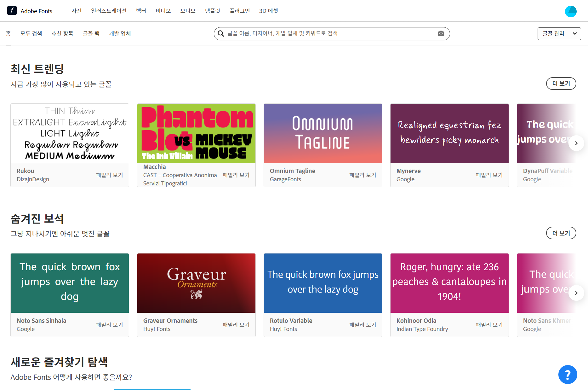588x390 pixels.
Task: Click the Noto Sans Sinhala font name
Action: coord(41,321)
